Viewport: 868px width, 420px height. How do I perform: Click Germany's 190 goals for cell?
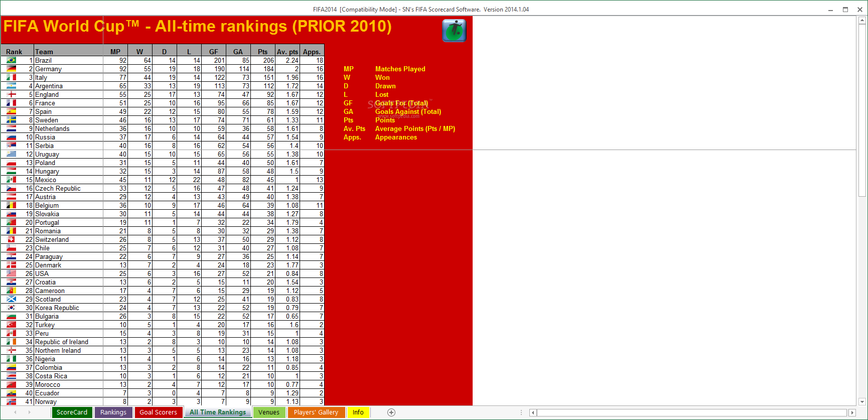(214, 69)
